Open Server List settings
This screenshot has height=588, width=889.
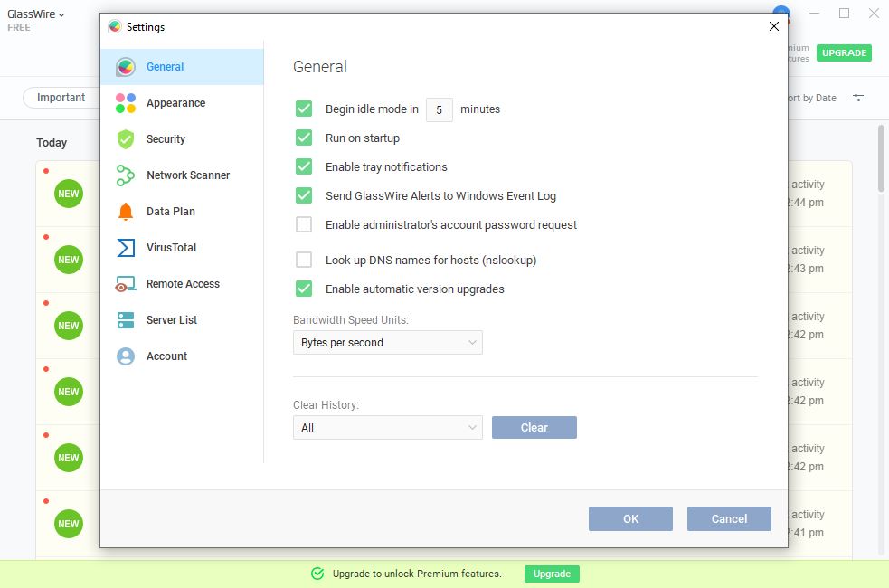click(182, 320)
